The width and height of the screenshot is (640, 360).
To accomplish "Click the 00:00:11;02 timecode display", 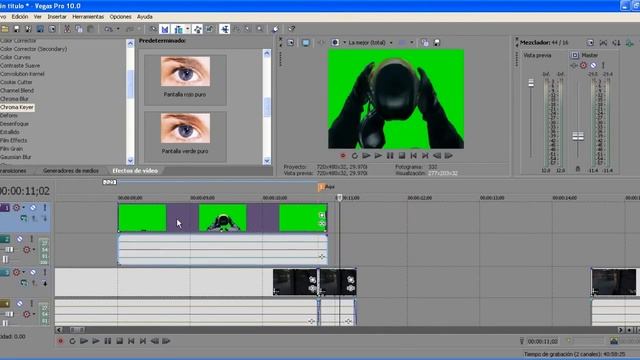I will [x=25, y=191].
